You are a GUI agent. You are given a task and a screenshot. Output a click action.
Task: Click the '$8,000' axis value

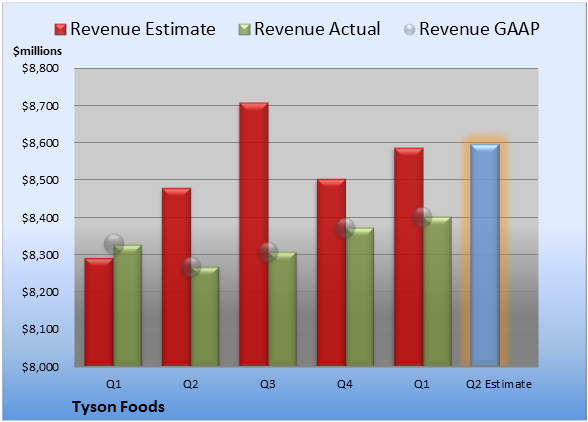pos(40,367)
